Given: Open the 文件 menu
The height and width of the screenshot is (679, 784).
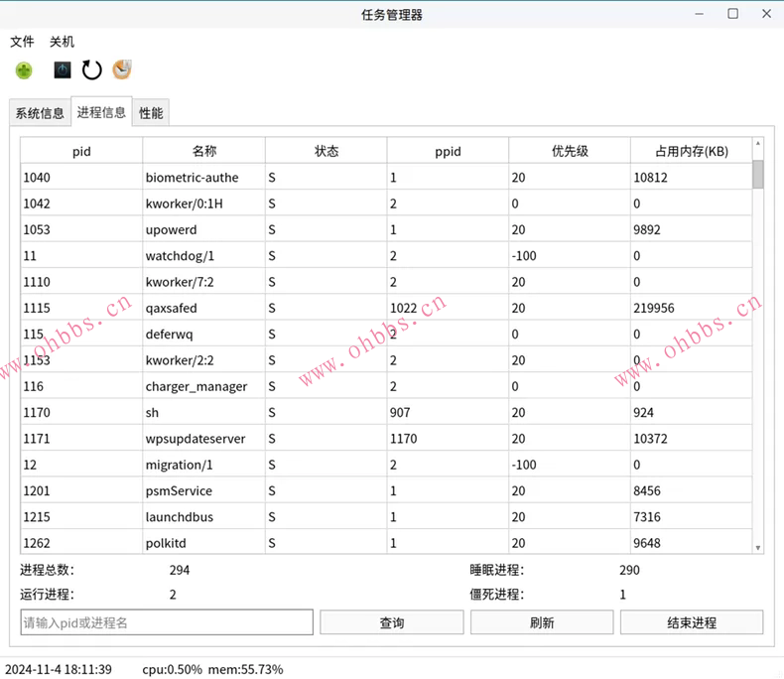Looking at the screenshot, I should tap(22, 42).
